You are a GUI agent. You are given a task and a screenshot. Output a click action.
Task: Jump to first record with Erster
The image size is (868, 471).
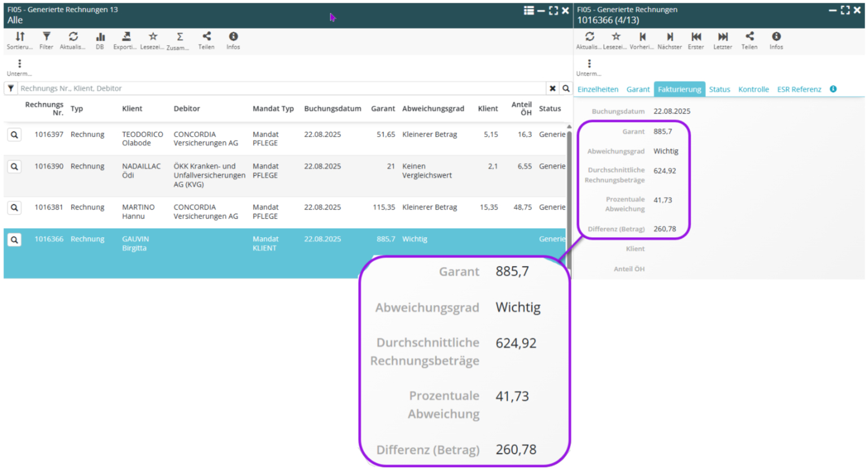point(696,41)
